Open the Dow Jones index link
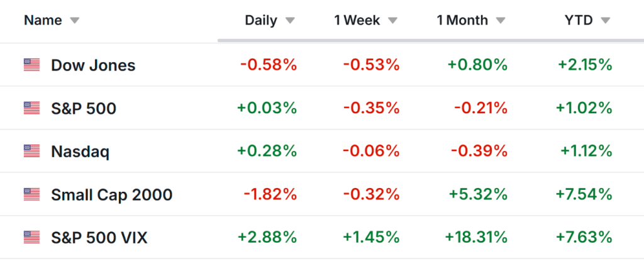Viewport: 644px width, 261px height. [x=93, y=65]
